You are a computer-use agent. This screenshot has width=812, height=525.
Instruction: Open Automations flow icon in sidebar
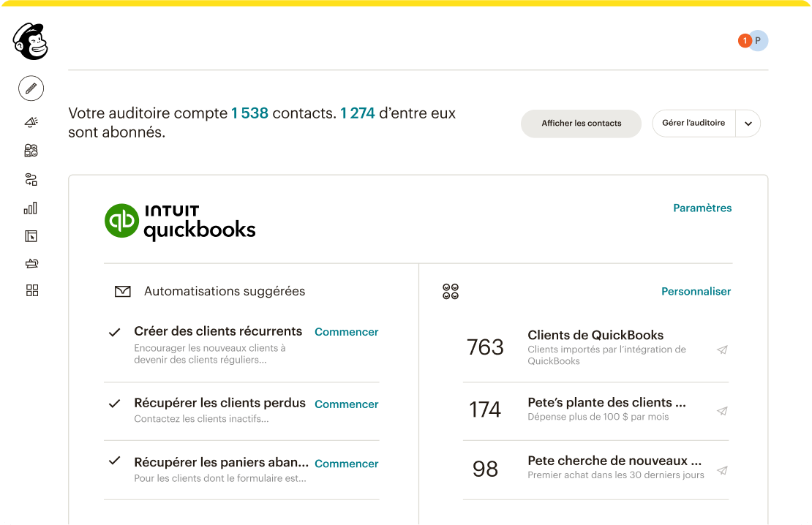[31, 180]
